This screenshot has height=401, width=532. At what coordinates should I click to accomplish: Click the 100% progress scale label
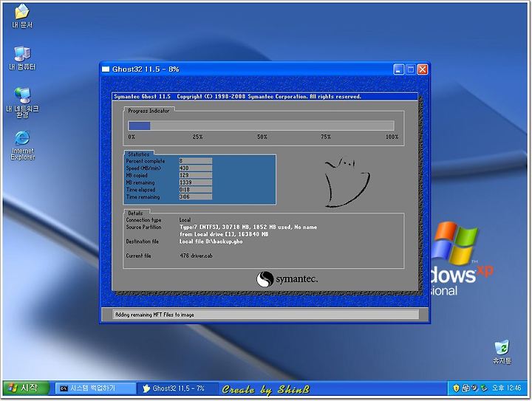point(392,137)
